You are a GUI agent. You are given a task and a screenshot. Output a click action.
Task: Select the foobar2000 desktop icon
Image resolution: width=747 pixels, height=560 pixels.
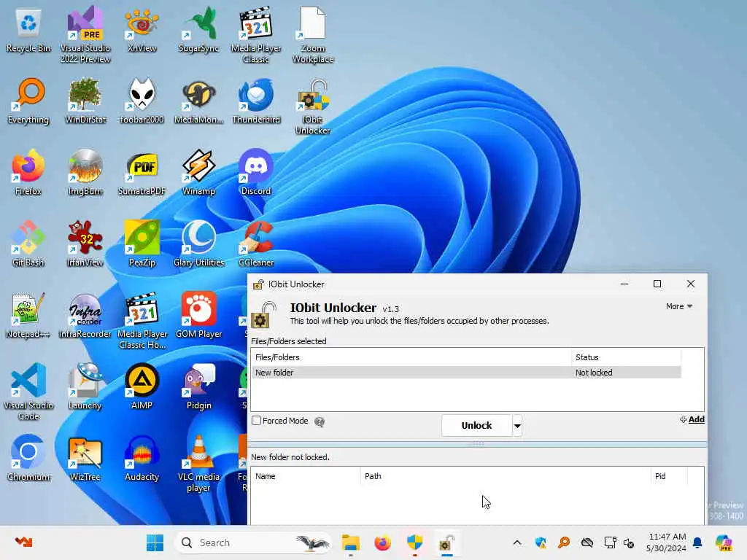pos(142,101)
